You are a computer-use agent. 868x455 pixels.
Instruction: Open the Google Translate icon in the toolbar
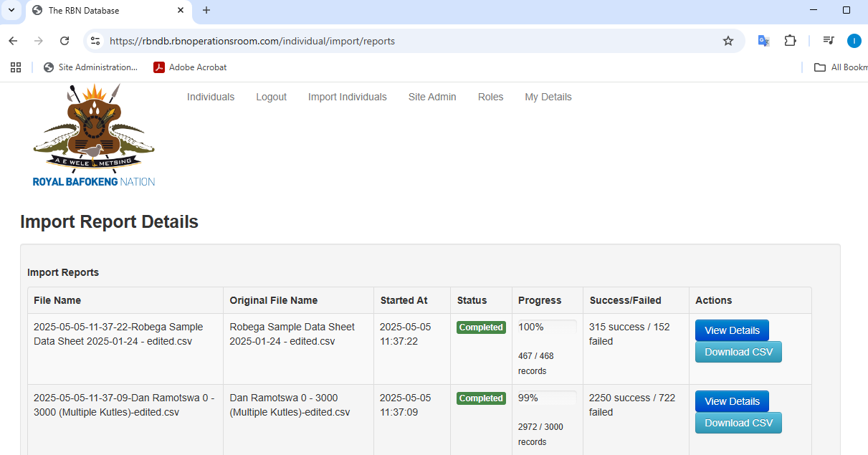pyautogui.click(x=764, y=41)
